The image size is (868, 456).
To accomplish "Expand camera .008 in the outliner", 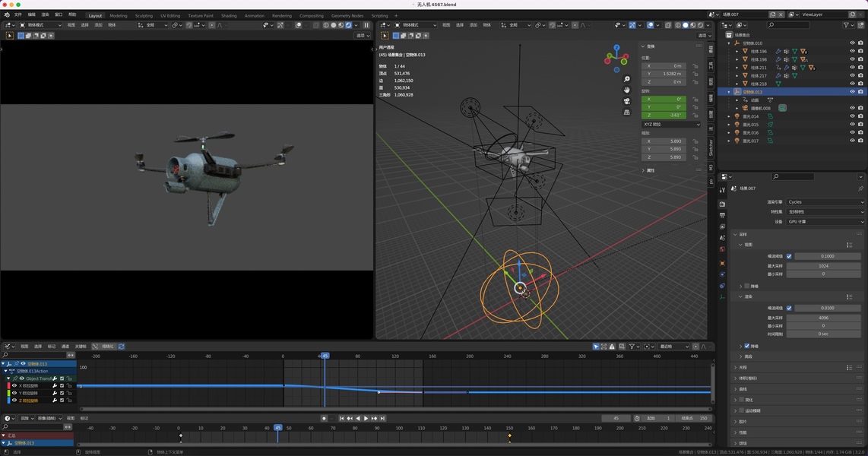I will click(737, 108).
